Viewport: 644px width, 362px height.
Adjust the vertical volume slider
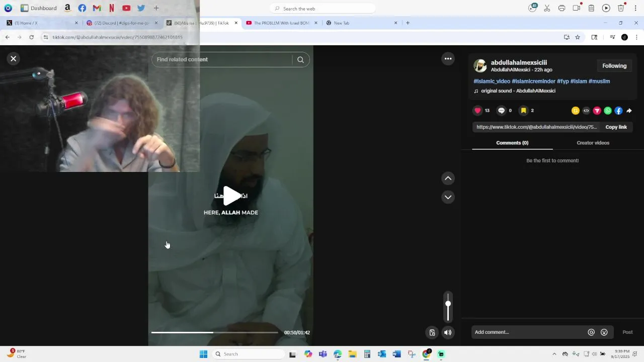pyautogui.click(x=448, y=307)
